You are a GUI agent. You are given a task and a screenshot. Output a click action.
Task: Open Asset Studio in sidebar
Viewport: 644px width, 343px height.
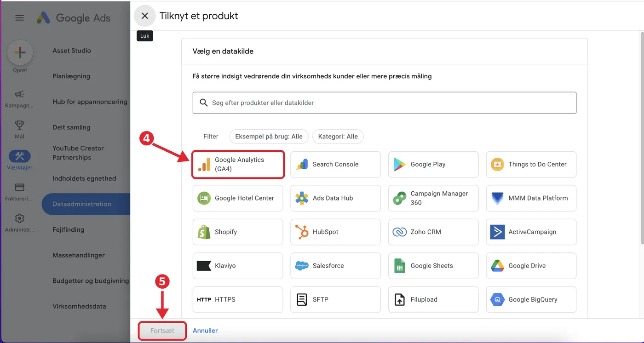[72, 51]
